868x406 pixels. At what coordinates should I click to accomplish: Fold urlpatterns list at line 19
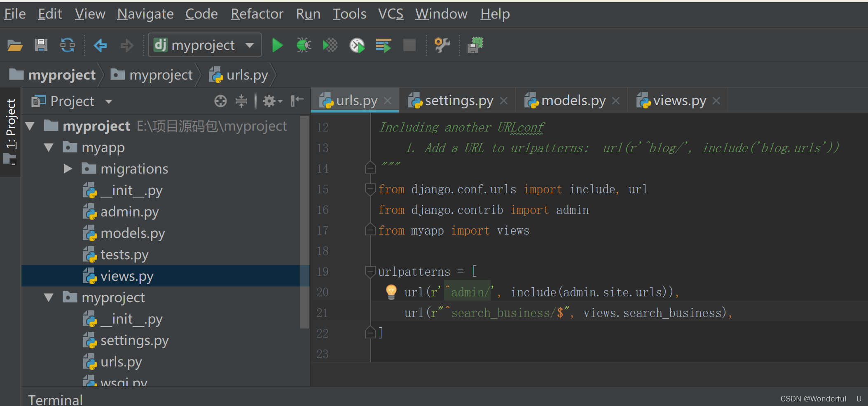(x=370, y=272)
